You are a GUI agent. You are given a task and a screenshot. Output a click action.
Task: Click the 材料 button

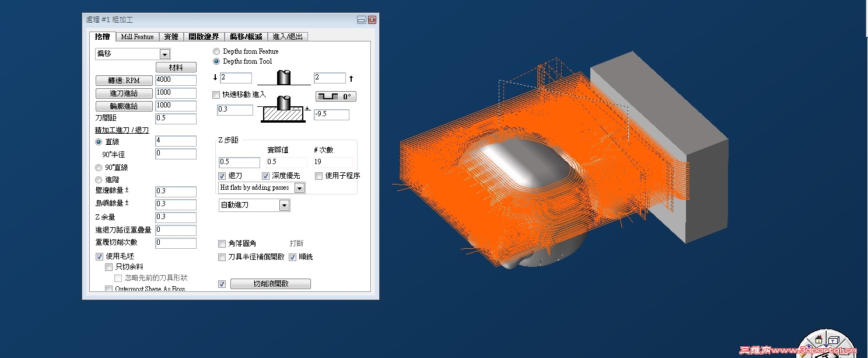point(176,68)
